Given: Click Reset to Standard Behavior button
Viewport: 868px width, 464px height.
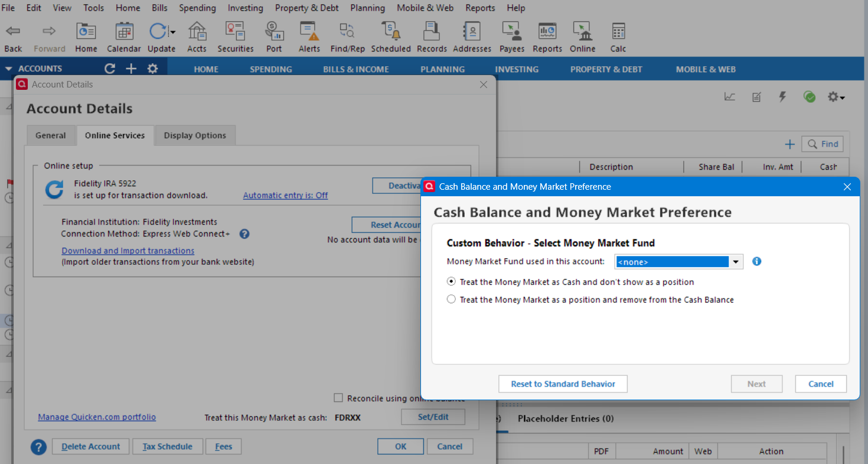Looking at the screenshot, I should pyautogui.click(x=563, y=384).
